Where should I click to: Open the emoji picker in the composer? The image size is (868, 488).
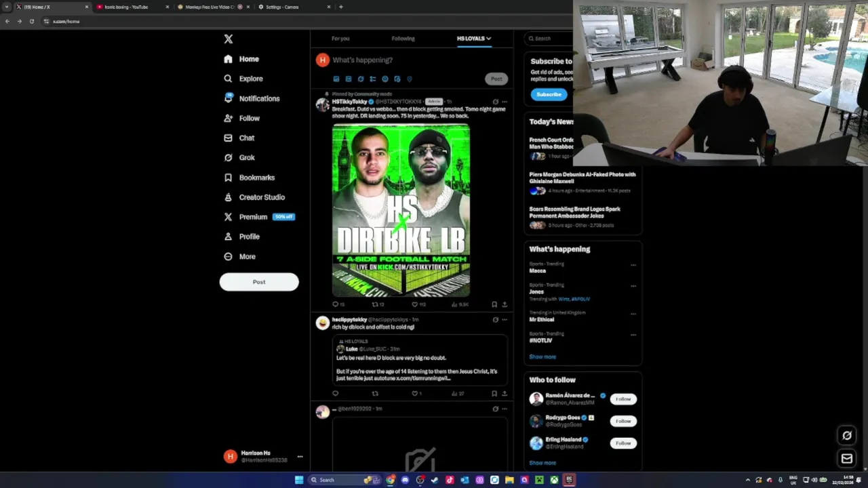(x=384, y=79)
